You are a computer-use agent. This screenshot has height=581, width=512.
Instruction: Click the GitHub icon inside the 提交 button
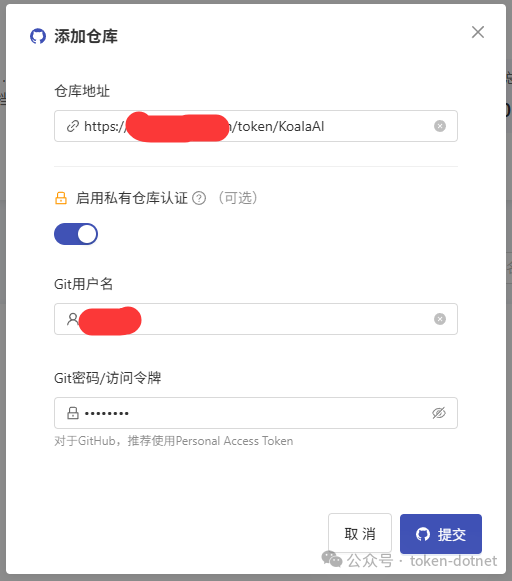(x=423, y=534)
